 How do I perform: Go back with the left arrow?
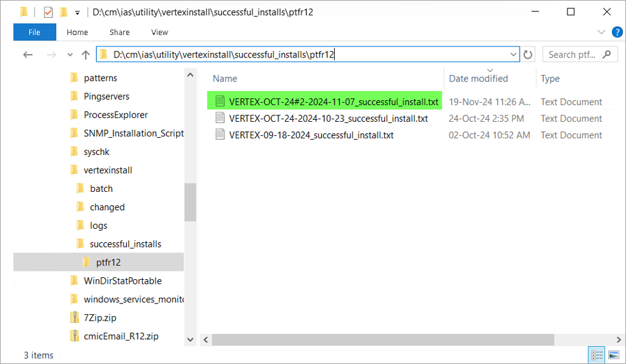point(27,55)
